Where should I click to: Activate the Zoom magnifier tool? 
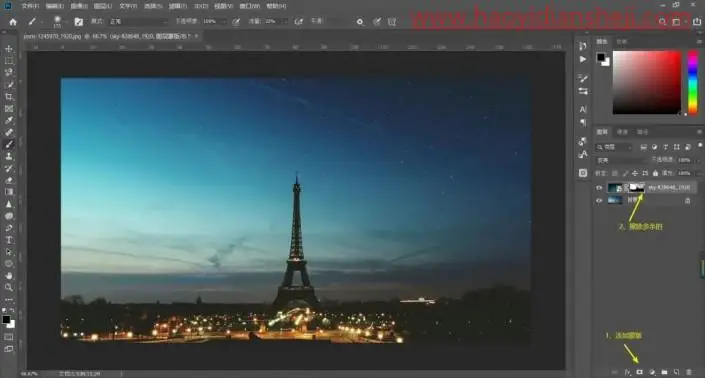tap(9, 288)
